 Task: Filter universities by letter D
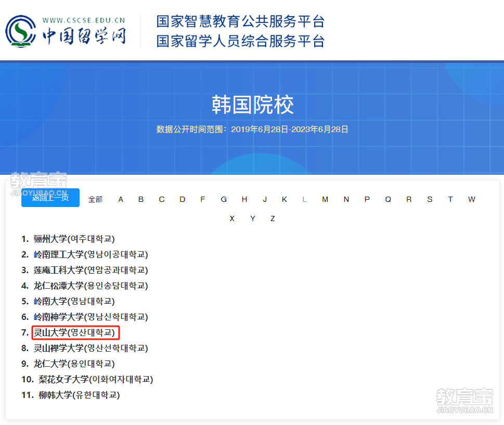[x=182, y=199]
